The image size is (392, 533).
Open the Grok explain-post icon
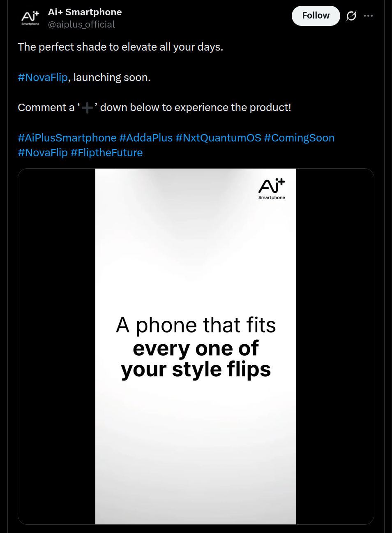click(351, 16)
